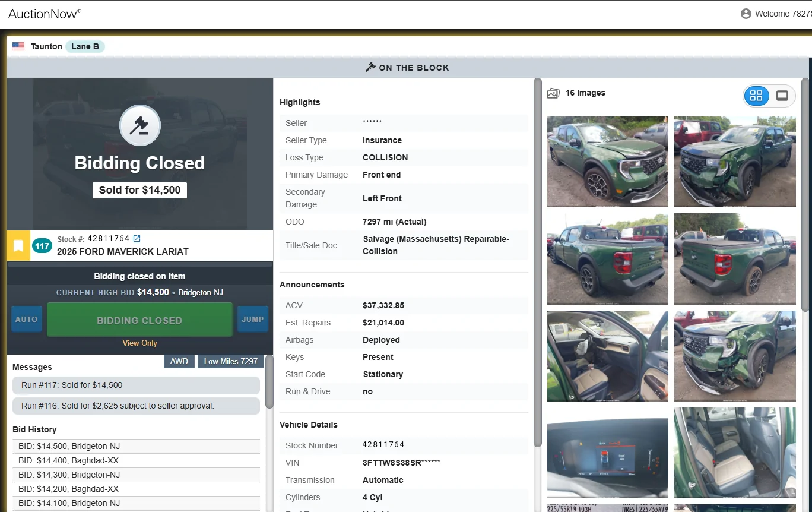Click the ODO value 7297 mi (Actual)
812x512 pixels.
(x=395, y=222)
